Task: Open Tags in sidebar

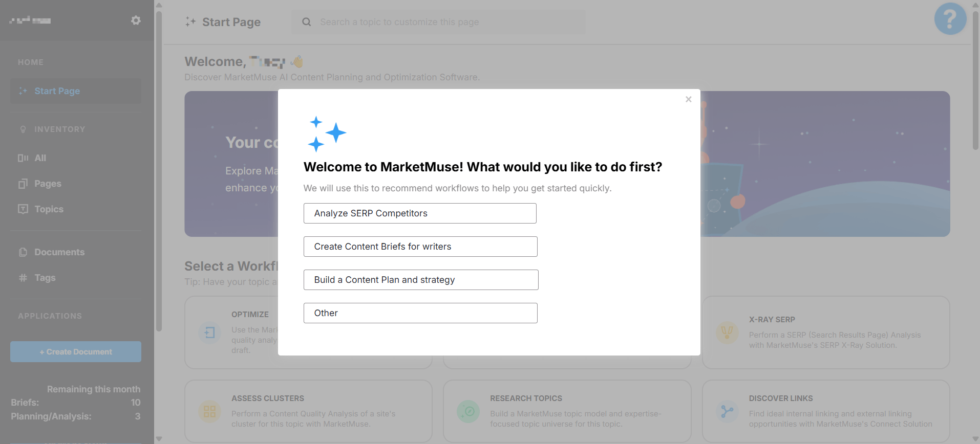Action: click(x=45, y=278)
